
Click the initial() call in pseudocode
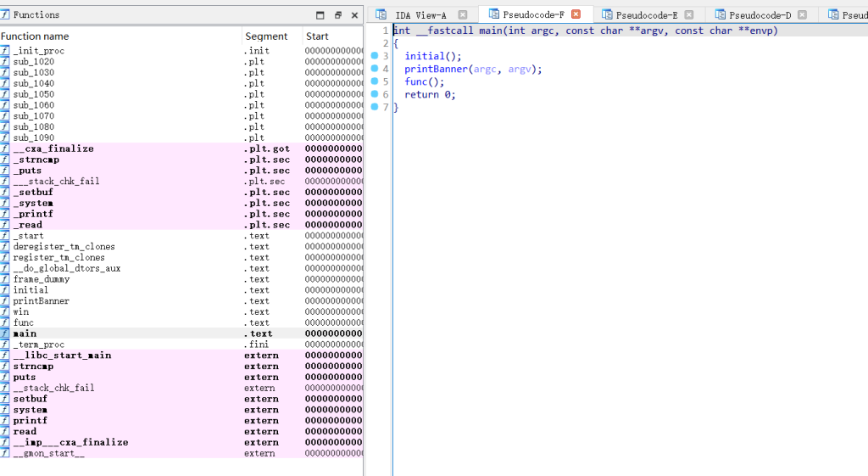coord(433,56)
